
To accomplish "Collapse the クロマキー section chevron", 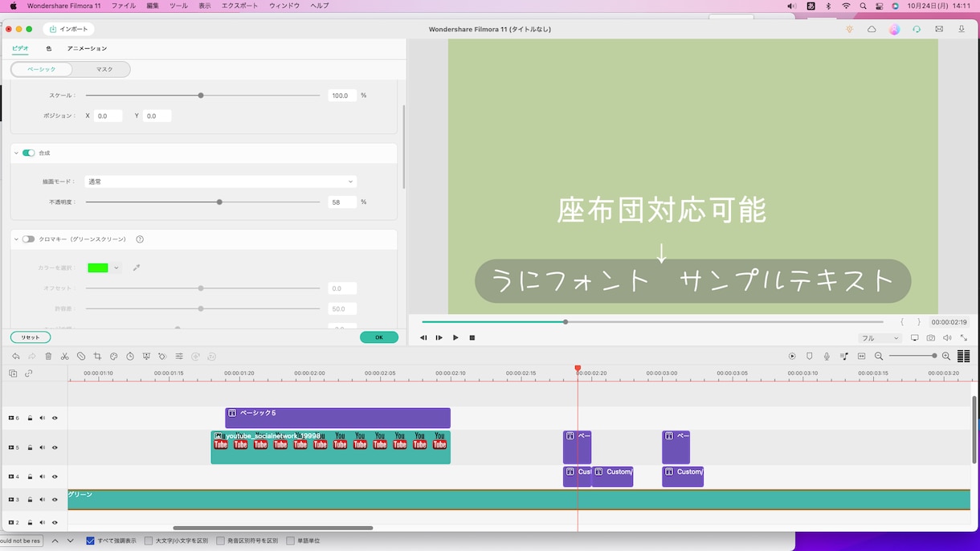I will pos(16,239).
